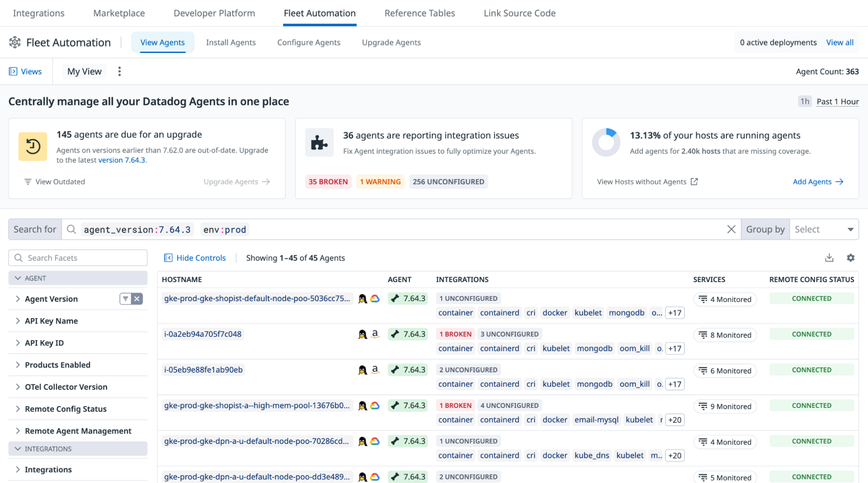Expand the Products Enabled facet
This screenshot has width=868, height=483.
point(18,365)
